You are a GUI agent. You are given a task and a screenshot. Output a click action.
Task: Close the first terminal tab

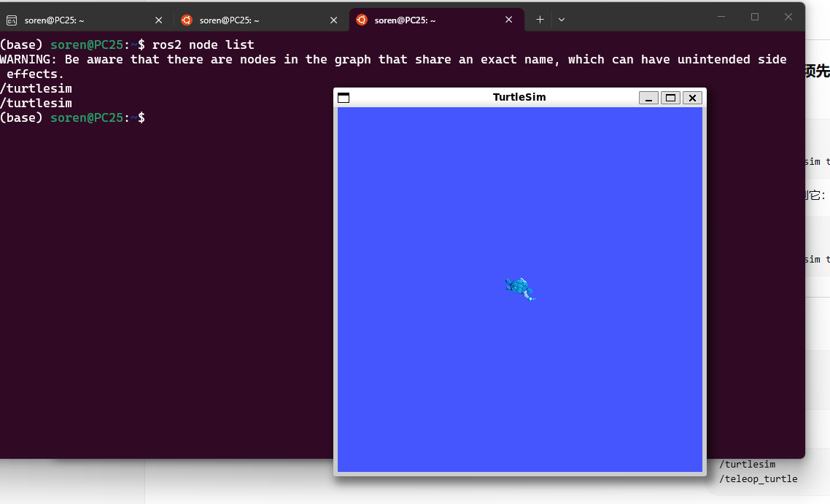159,20
